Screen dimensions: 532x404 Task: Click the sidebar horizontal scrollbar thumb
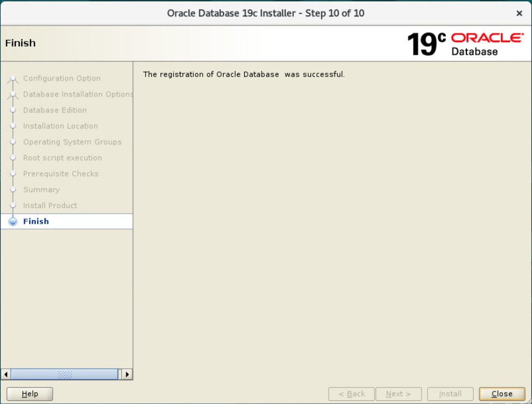64,374
